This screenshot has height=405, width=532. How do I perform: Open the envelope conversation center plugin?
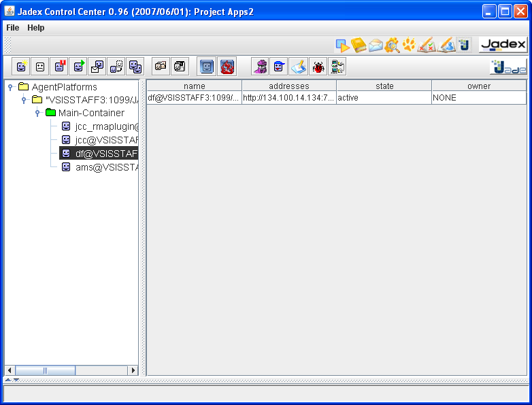point(376,45)
